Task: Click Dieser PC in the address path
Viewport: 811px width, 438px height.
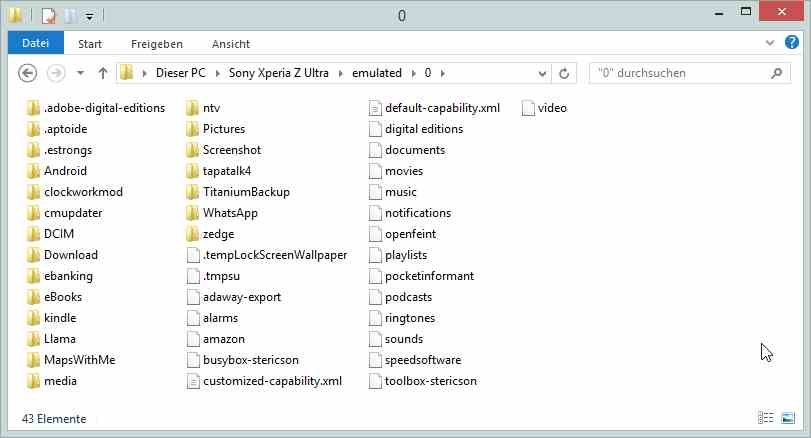Action: [x=181, y=73]
